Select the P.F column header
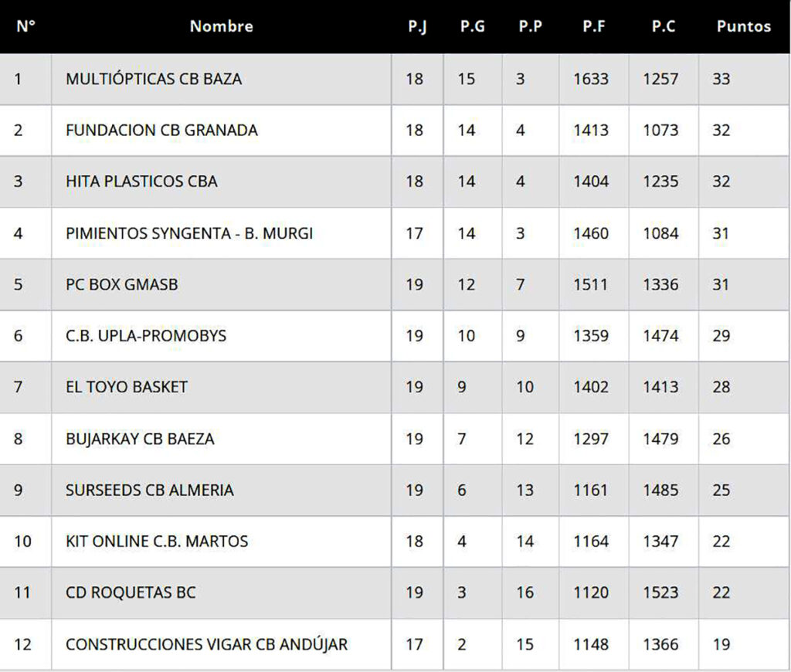The height and width of the screenshot is (672, 791). (x=593, y=26)
